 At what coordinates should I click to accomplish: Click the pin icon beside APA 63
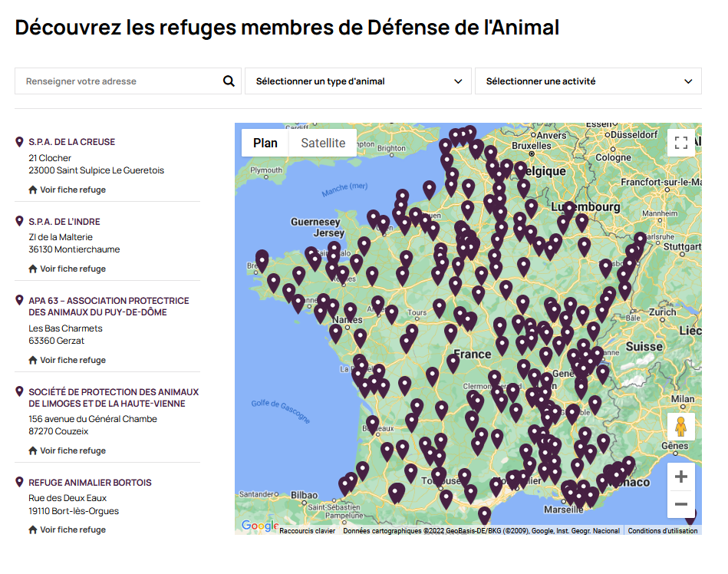pyautogui.click(x=19, y=301)
